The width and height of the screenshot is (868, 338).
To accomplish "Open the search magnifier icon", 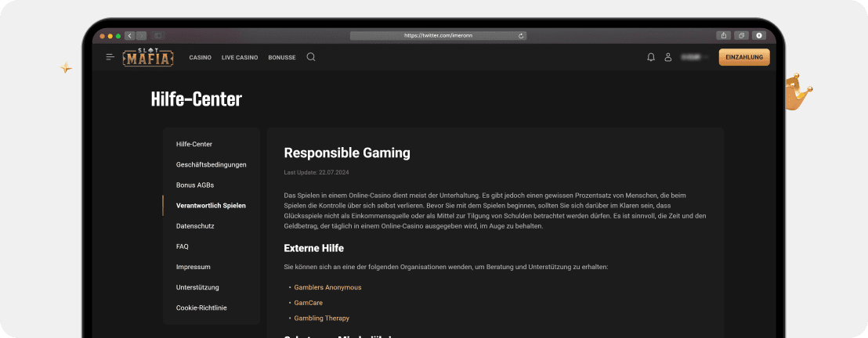I will click(x=311, y=57).
